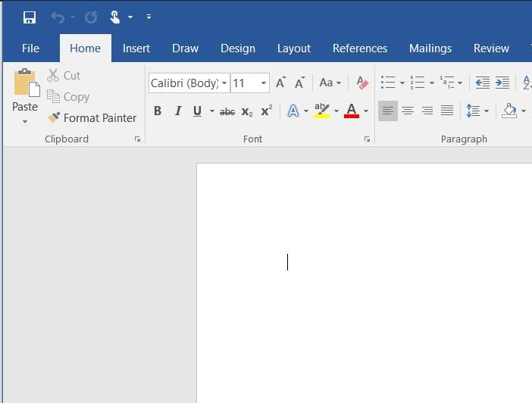This screenshot has height=403, width=532.
Task: Open the Font dialog box launcher
Action: [x=367, y=139]
